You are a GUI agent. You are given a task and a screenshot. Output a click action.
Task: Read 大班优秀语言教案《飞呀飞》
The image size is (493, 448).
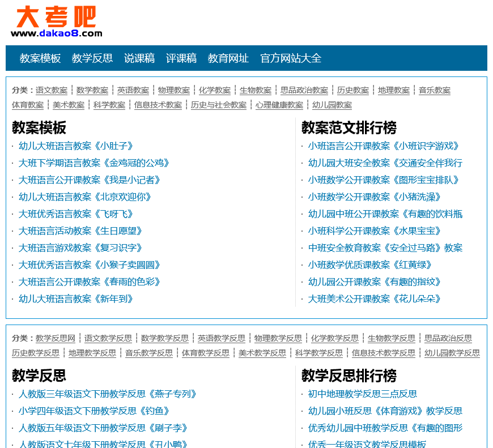(76, 214)
